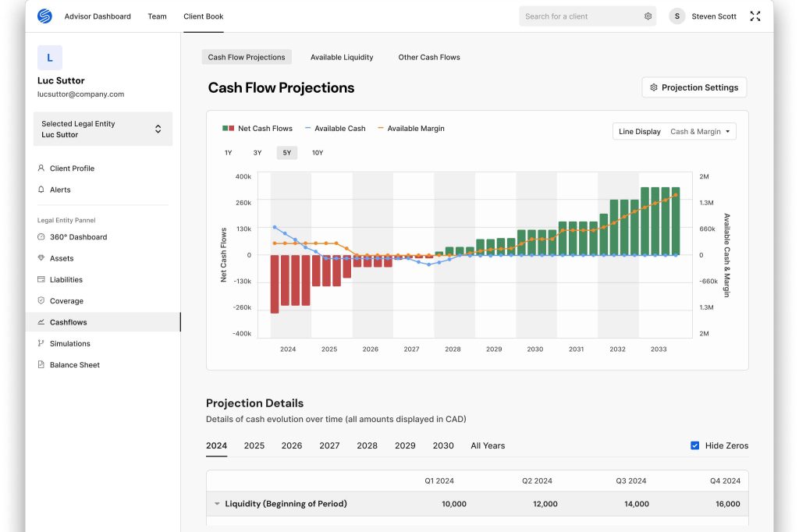Click the 360° Dashboard gauge icon
799x532 pixels.
[x=41, y=237]
